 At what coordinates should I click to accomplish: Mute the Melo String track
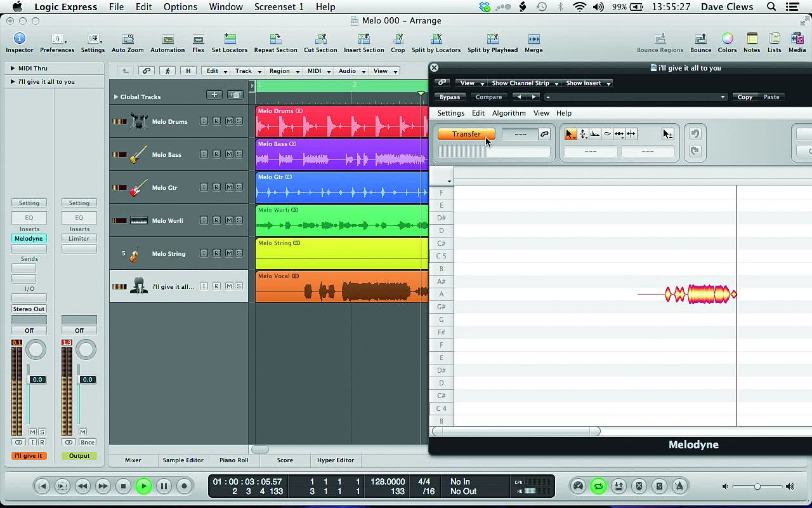coord(229,253)
